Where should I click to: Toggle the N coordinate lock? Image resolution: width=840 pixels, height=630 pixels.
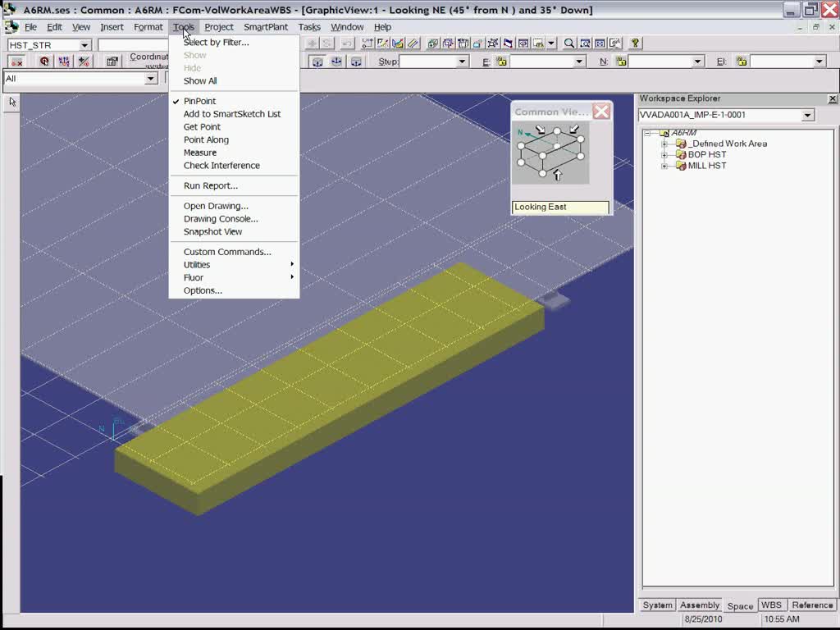coord(621,62)
